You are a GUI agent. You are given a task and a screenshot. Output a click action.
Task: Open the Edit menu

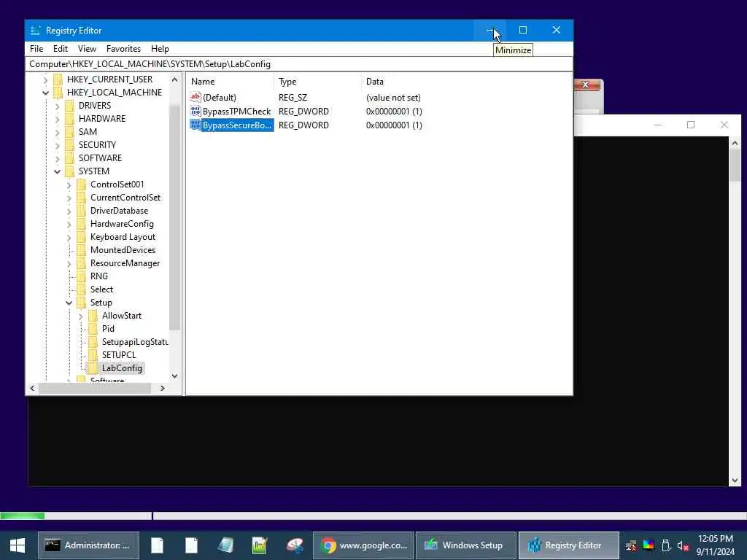coord(60,49)
